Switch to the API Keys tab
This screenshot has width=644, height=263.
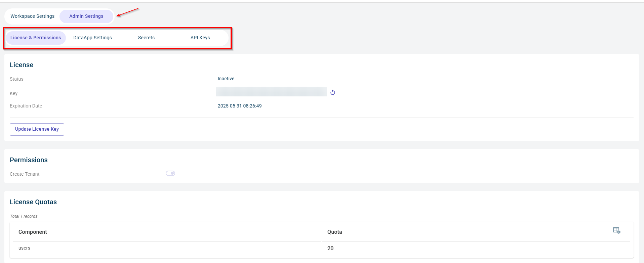pos(200,38)
